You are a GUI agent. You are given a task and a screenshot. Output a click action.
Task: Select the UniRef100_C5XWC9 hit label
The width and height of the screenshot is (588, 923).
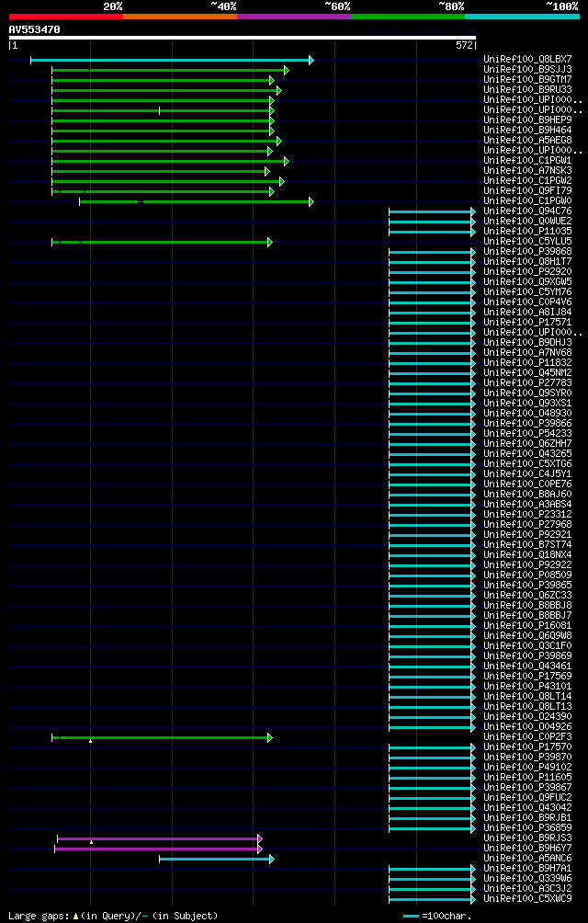pos(527,898)
